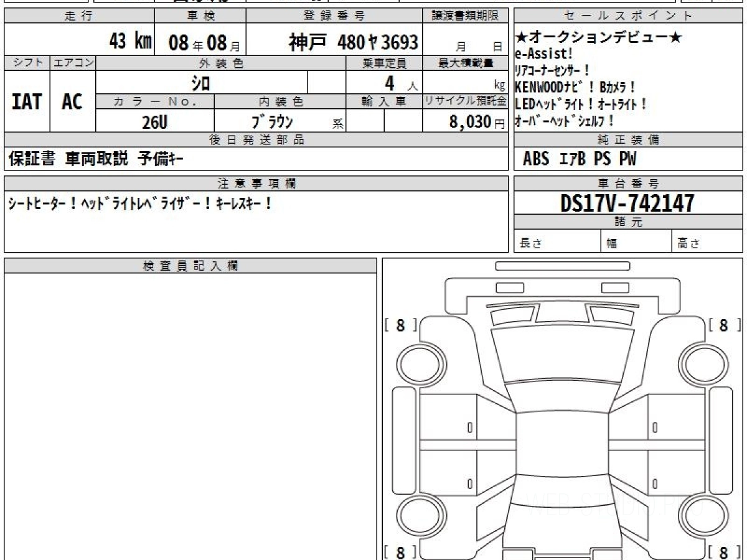Click the IAT transmission value
This screenshot has width=747, height=560.
[x=27, y=101]
